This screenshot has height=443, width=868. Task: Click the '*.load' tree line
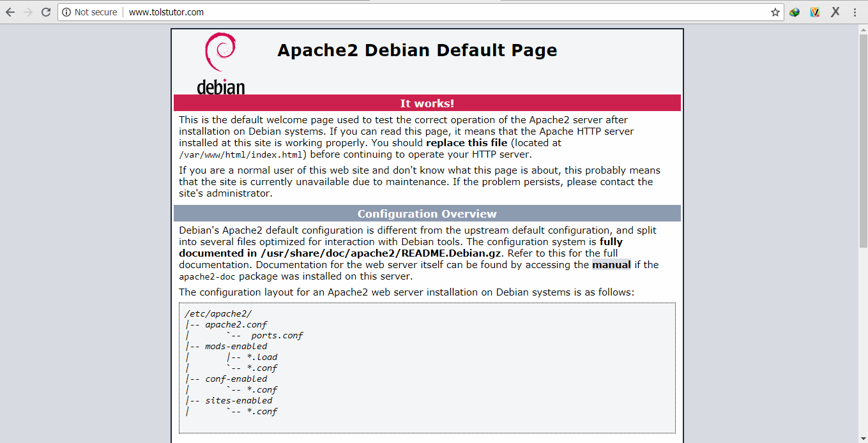pos(262,357)
